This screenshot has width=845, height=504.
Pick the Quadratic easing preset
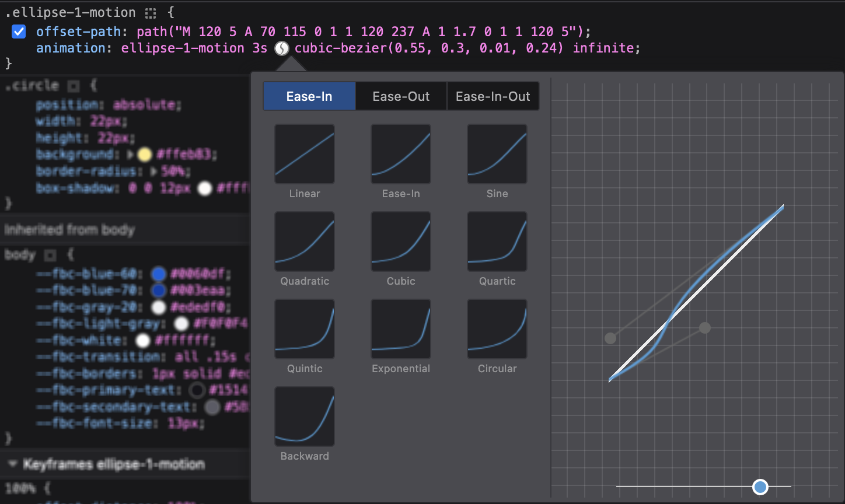click(305, 242)
